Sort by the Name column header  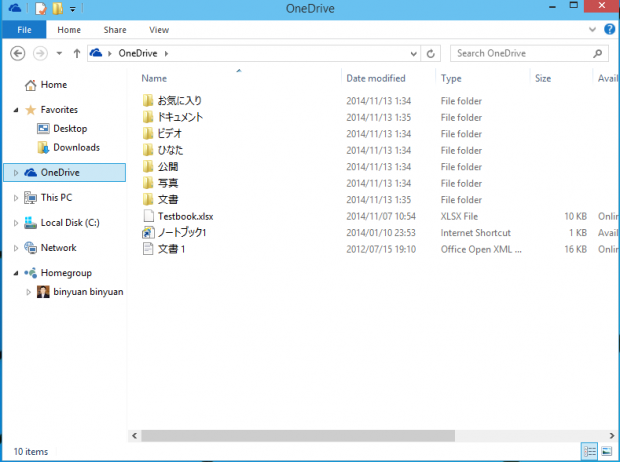coord(154,78)
